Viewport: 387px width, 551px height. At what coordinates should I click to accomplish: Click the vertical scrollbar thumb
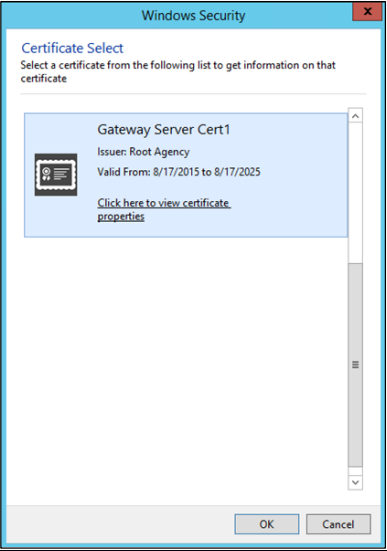pos(355,365)
